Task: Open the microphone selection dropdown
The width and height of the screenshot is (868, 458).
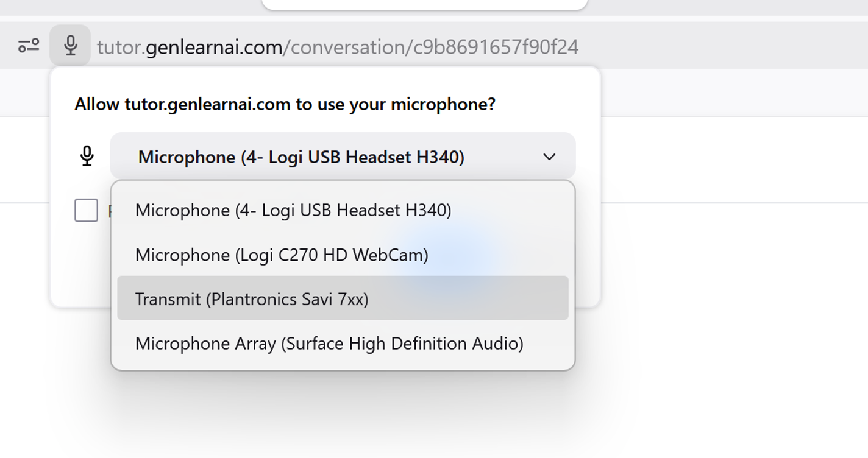Action: click(343, 157)
